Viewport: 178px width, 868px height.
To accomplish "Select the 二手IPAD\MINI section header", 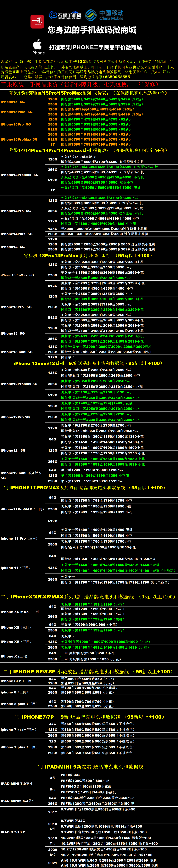I will click(x=89, y=767).
